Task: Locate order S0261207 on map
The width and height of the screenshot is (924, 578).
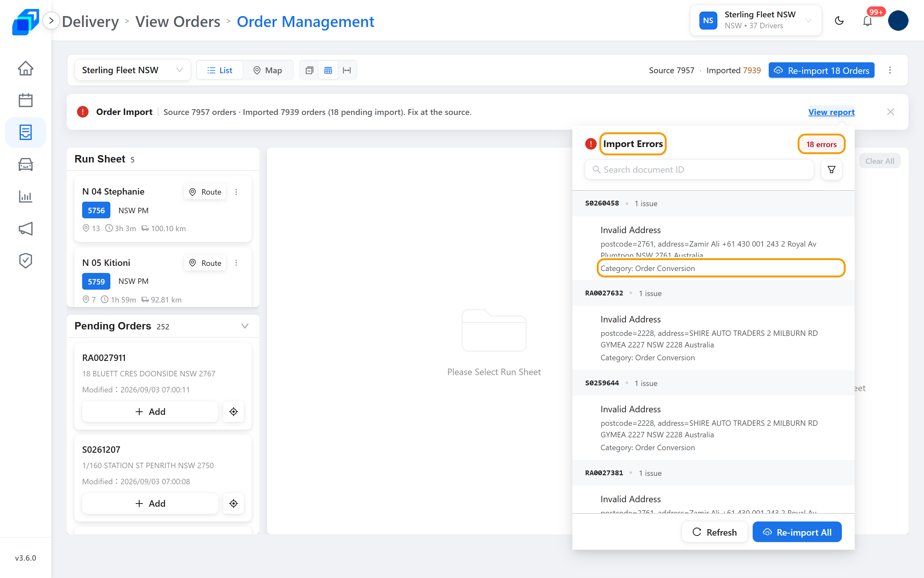Action: [234, 503]
